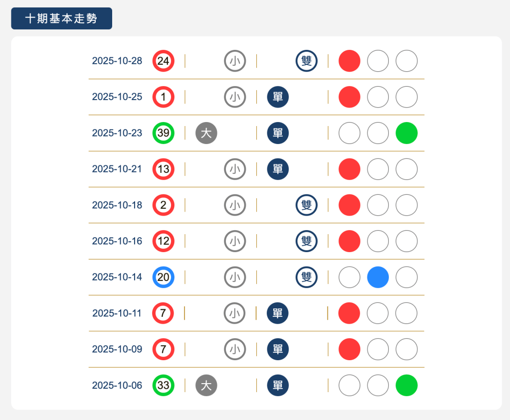Viewport: 510px width, 420px height.
Task: Click the red number 24 ball
Action: tap(163, 61)
